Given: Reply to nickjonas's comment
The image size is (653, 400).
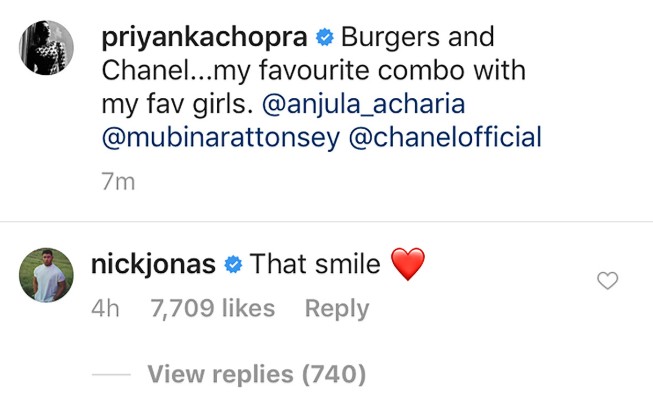Looking at the screenshot, I should coord(336,310).
